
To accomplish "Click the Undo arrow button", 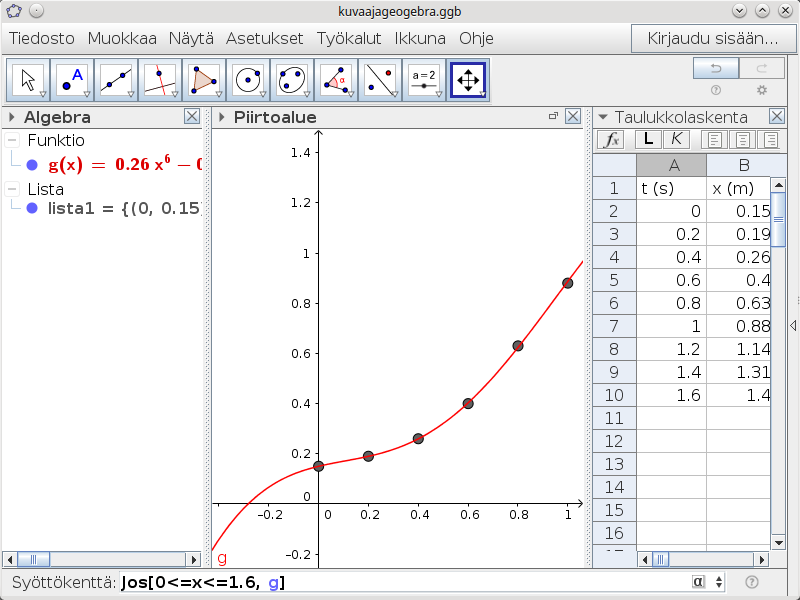I will [x=715, y=68].
